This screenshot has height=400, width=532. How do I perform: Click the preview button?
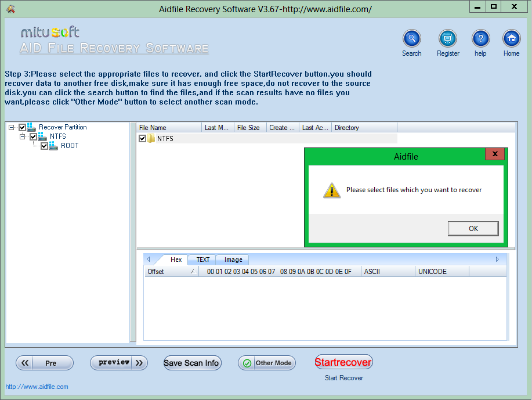[x=119, y=363]
